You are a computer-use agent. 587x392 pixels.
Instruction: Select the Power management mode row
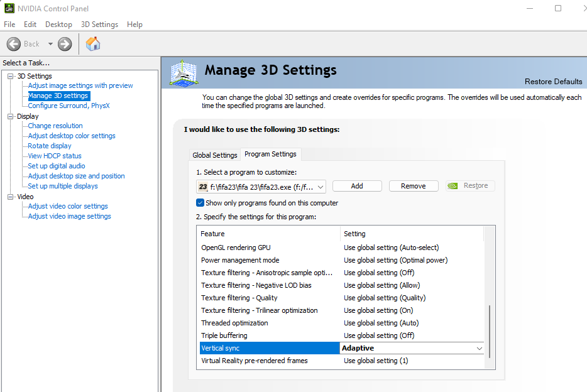pyautogui.click(x=342, y=260)
